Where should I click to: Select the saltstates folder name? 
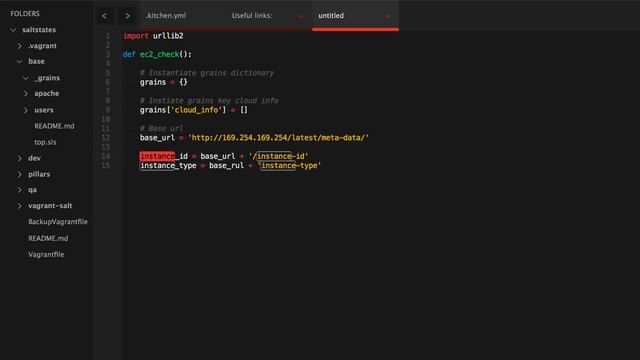pyautogui.click(x=39, y=30)
